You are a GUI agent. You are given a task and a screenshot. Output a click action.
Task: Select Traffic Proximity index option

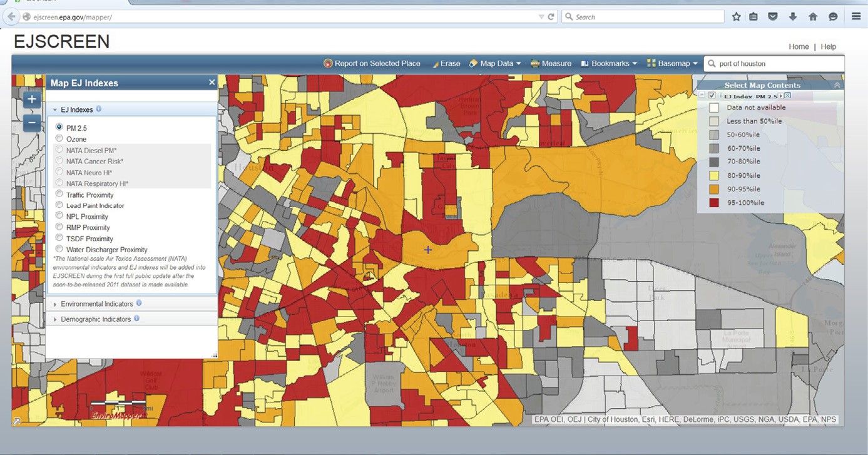click(59, 195)
